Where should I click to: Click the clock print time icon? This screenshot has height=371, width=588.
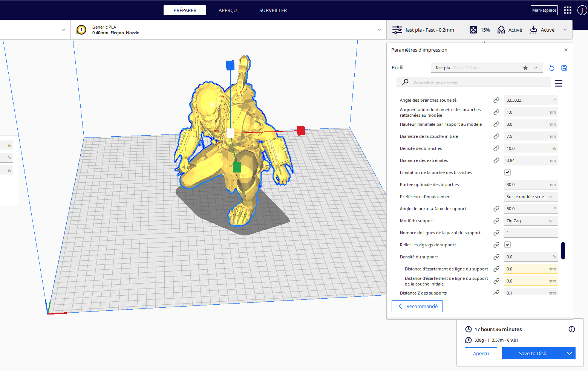[x=469, y=329]
